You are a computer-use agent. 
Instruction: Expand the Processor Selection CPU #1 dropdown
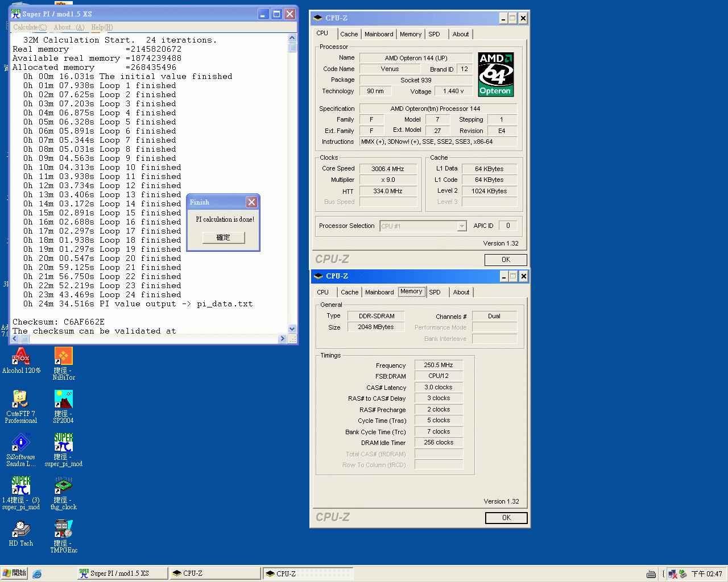pyautogui.click(x=461, y=226)
